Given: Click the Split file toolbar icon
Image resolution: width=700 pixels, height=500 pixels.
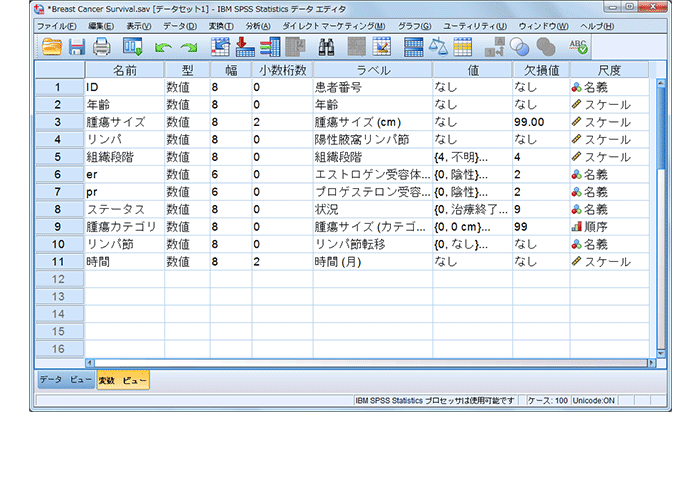Looking at the screenshot, I should click(413, 47).
